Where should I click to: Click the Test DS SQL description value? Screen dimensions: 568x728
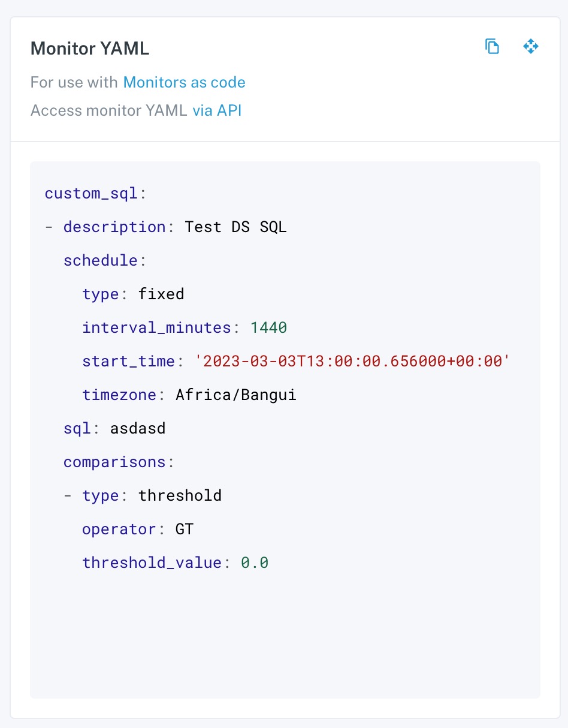(236, 227)
